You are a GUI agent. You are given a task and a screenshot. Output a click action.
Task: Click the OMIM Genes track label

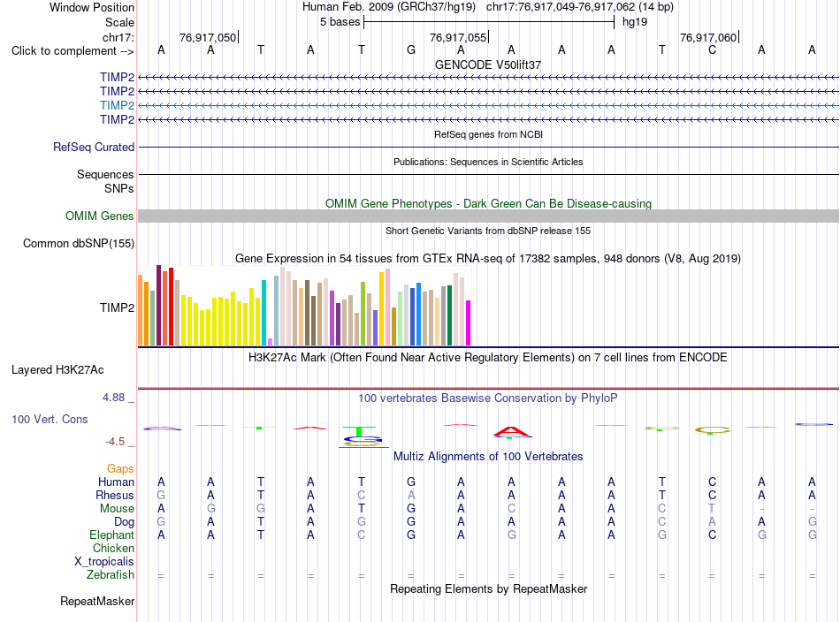(100, 216)
